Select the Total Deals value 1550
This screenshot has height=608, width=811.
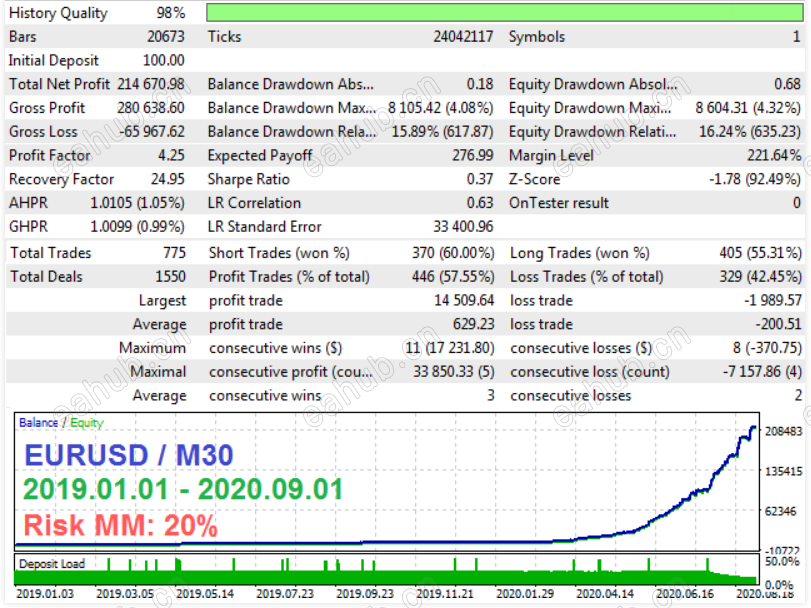[x=171, y=277]
